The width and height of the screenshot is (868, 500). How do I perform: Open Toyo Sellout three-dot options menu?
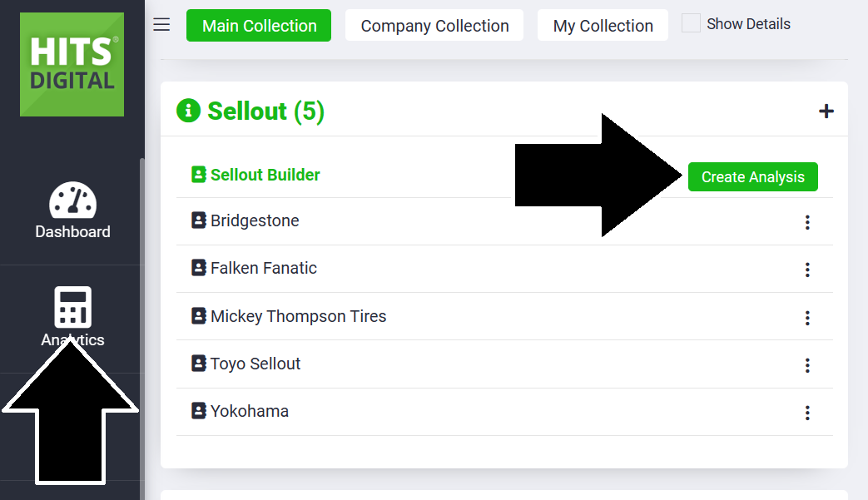(x=807, y=365)
